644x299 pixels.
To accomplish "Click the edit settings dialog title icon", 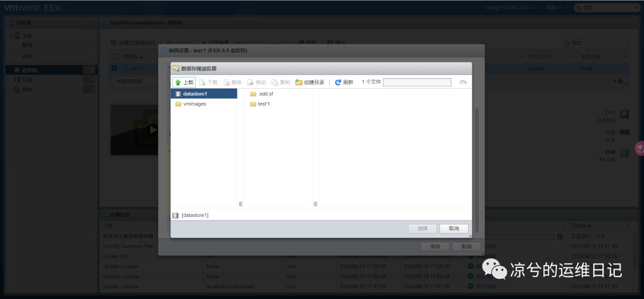I will [163, 50].
